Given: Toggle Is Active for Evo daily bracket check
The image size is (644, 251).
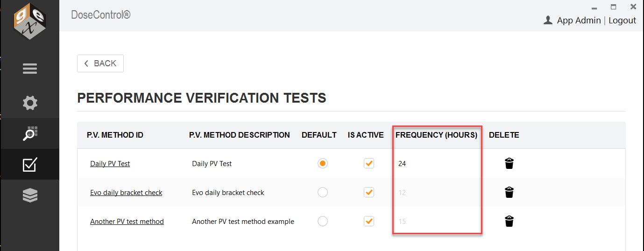Looking at the screenshot, I should coord(369,192).
